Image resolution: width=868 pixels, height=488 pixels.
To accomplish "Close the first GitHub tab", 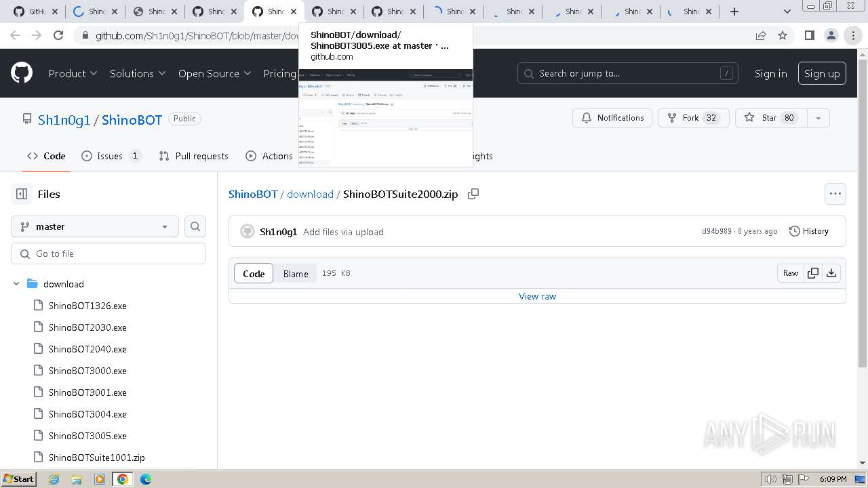I will tap(55, 12).
